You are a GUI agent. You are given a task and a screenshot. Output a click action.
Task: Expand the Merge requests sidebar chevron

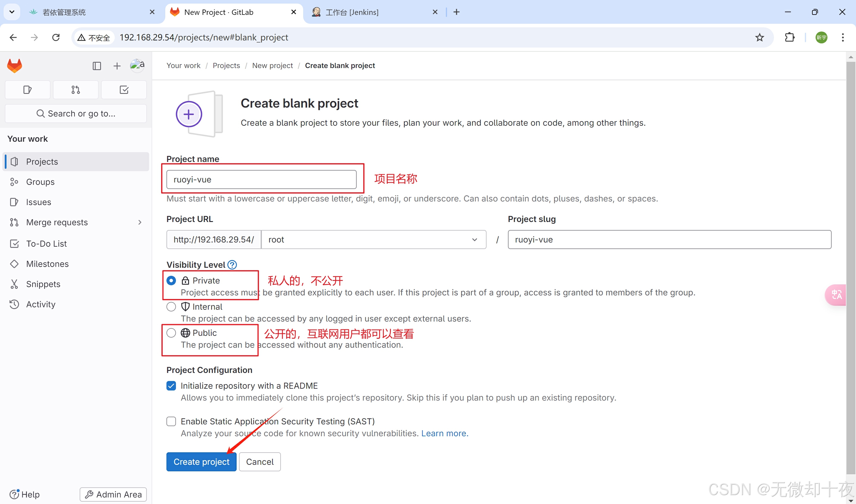[140, 223]
